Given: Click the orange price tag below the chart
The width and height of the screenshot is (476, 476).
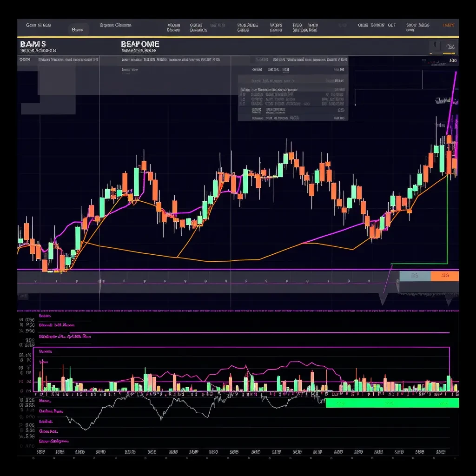Looking at the screenshot, I should (x=445, y=276).
